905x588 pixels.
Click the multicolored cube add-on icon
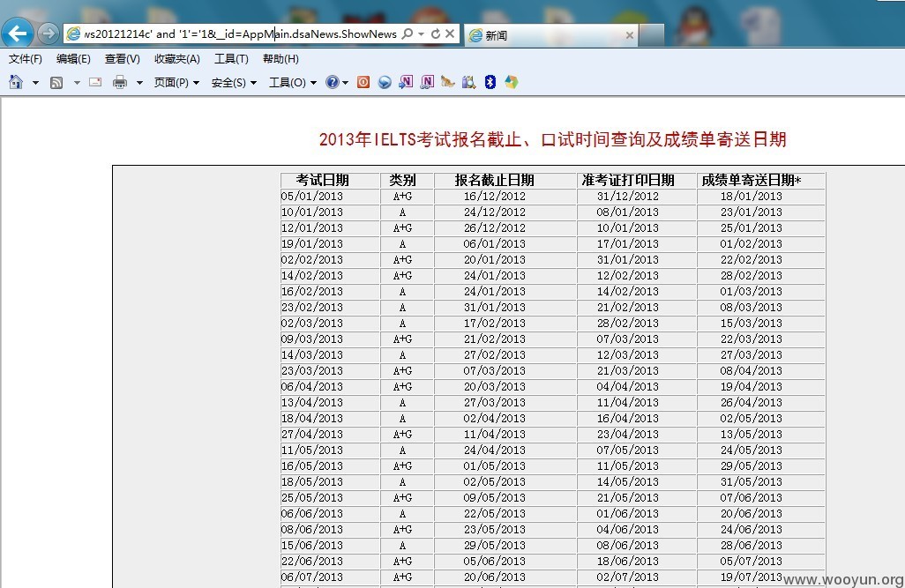[x=512, y=83]
